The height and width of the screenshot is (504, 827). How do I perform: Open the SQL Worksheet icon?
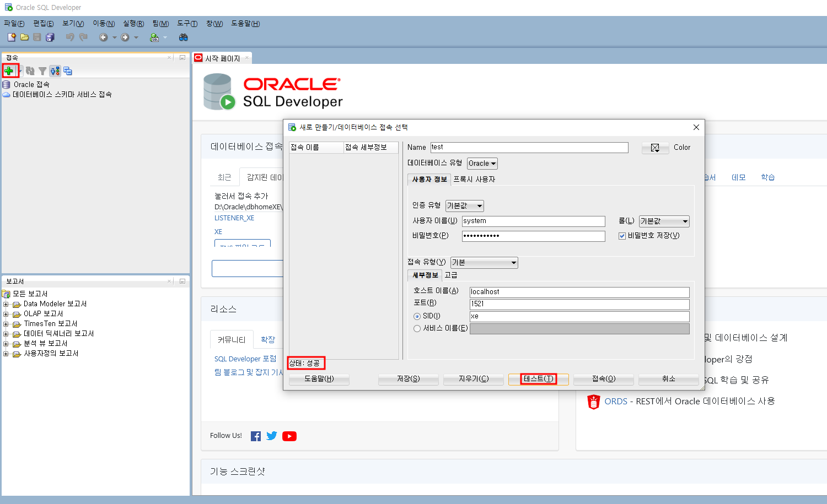pyautogui.click(x=154, y=37)
